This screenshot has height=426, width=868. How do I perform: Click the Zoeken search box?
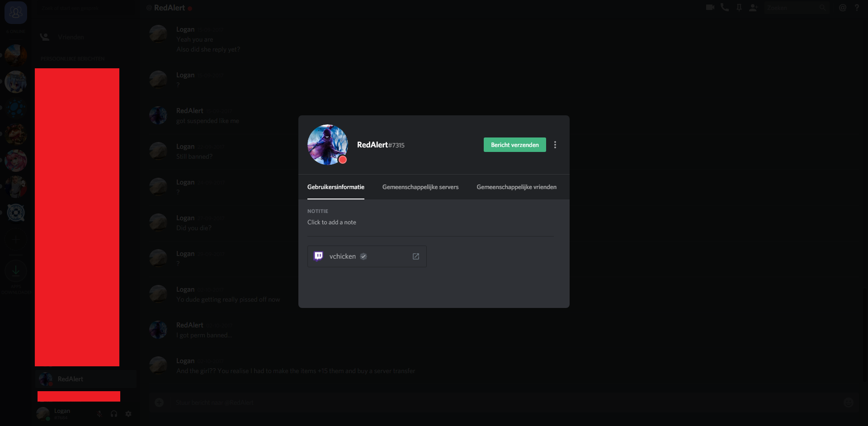(797, 8)
